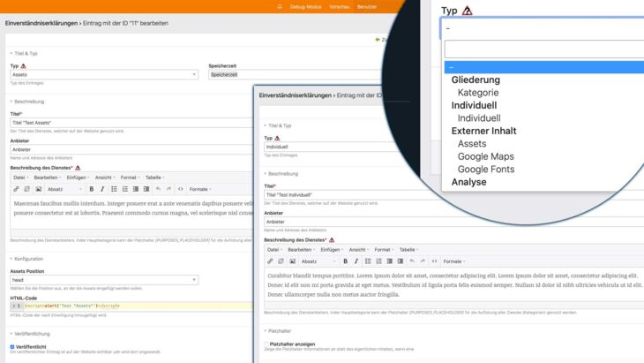Viewport: 644px width, 363px height.
Task: Click the insert link icon in left editor
Action: [16, 189]
